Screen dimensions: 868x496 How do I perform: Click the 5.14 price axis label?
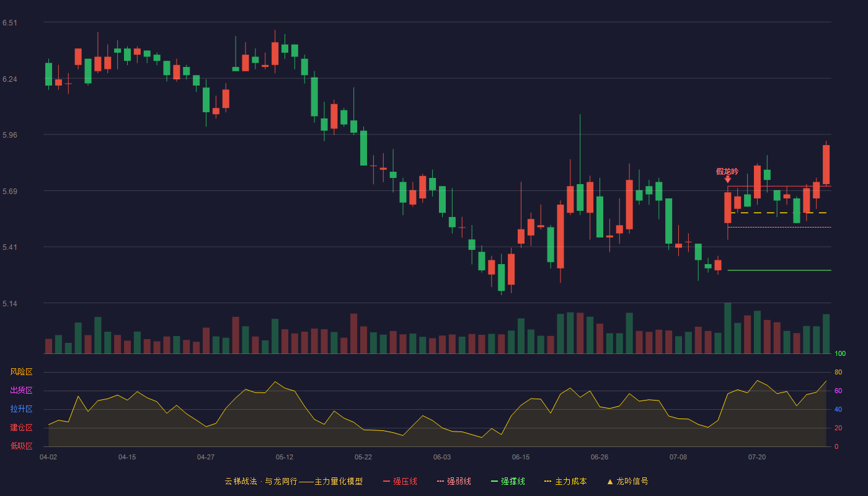pyautogui.click(x=10, y=304)
